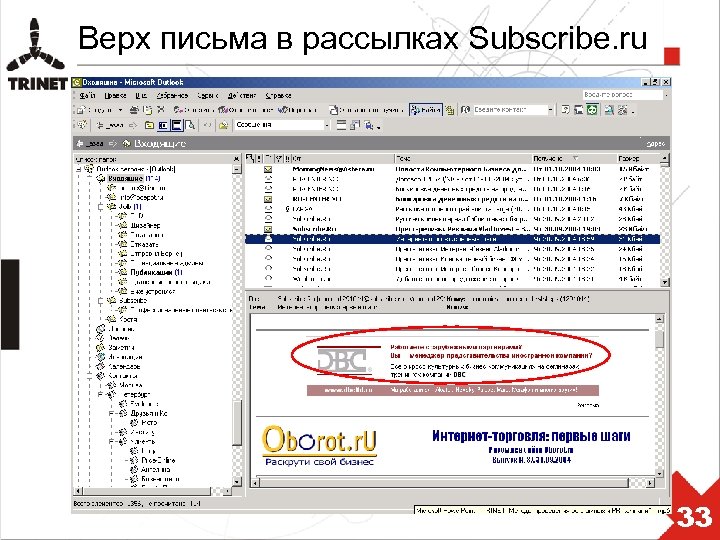Collapse the Outlook root folder tree node

click(x=79, y=169)
